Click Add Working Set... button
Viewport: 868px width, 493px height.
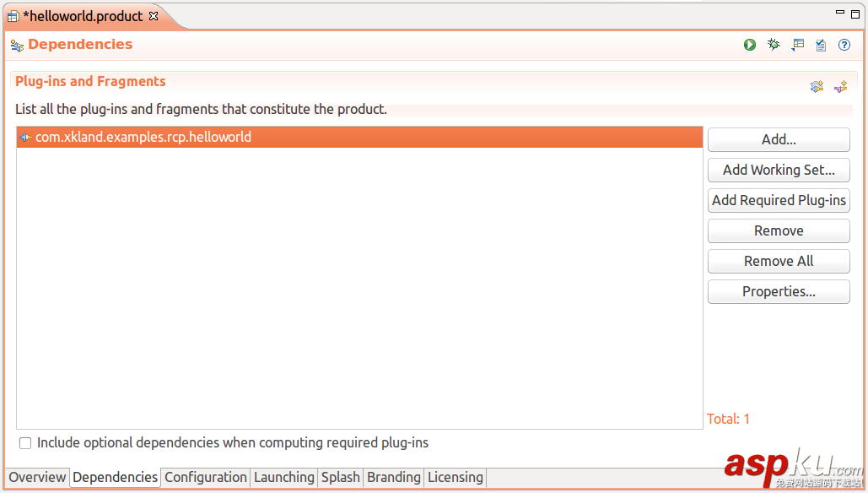[x=779, y=171]
